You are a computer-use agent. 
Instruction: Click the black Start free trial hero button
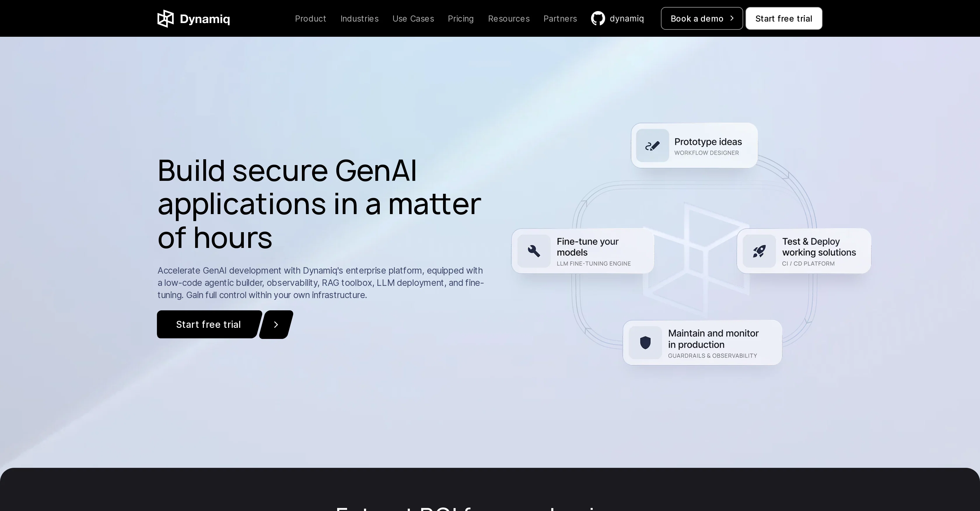[x=209, y=325]
